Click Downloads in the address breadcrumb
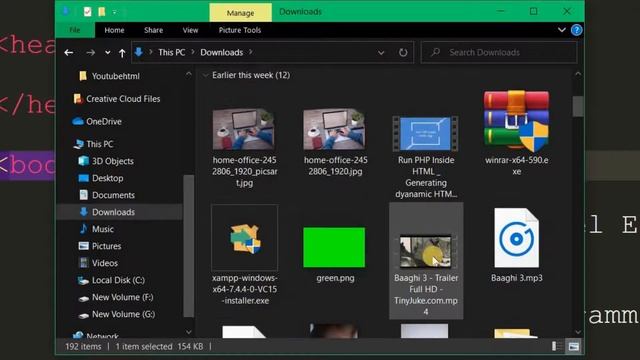 (x=222, y=52)
